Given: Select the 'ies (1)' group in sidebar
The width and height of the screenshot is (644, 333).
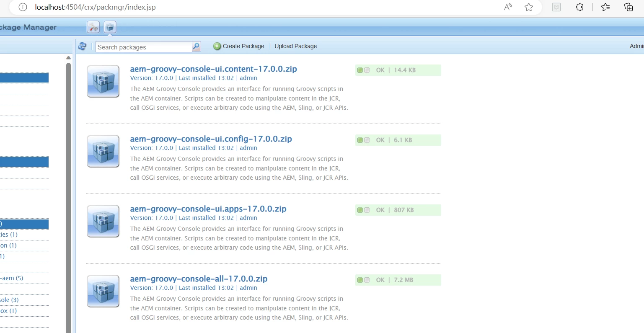Looking at the screenshot, I should click(x=9, y=235).
